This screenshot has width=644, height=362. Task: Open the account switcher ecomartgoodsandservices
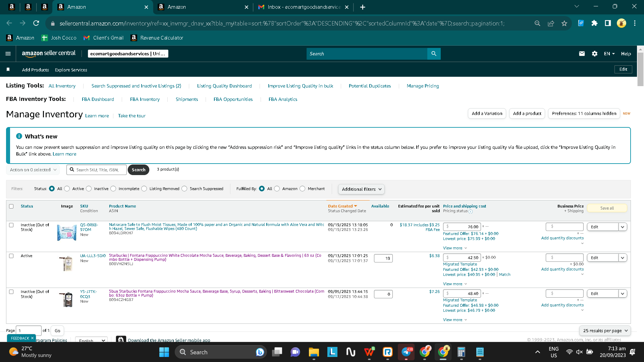[x=128, y=54]
